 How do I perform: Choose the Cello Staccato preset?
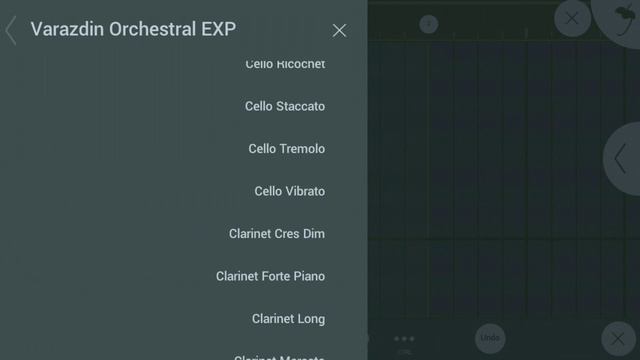click(x=285, y=106)
